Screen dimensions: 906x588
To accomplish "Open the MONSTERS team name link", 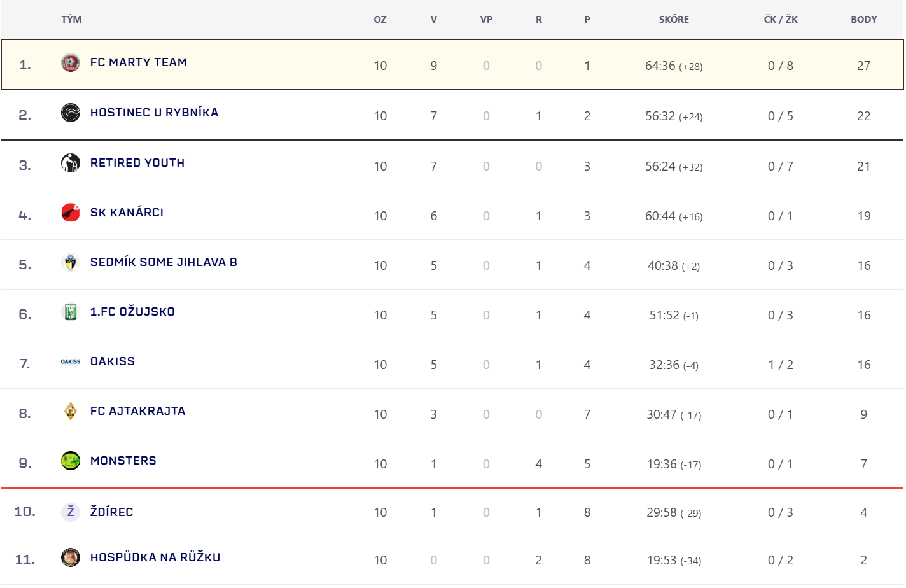I will pos(123,461).
